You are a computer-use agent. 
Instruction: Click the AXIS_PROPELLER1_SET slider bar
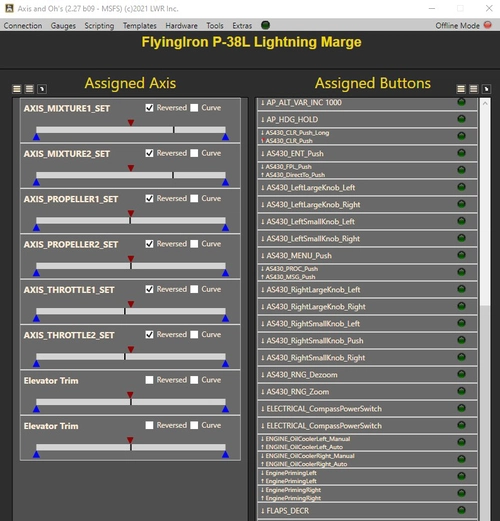(x=131, y=220)
